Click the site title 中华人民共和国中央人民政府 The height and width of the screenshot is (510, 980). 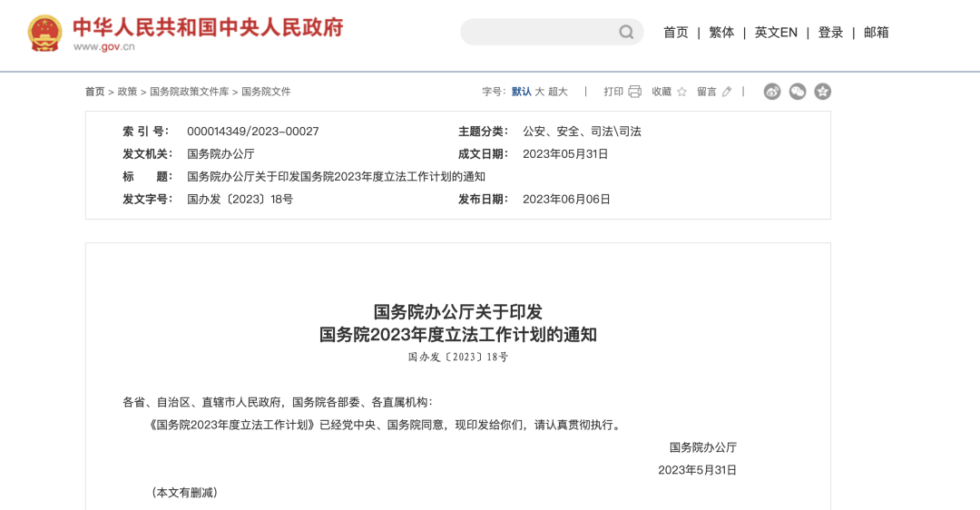pos(208,27)
